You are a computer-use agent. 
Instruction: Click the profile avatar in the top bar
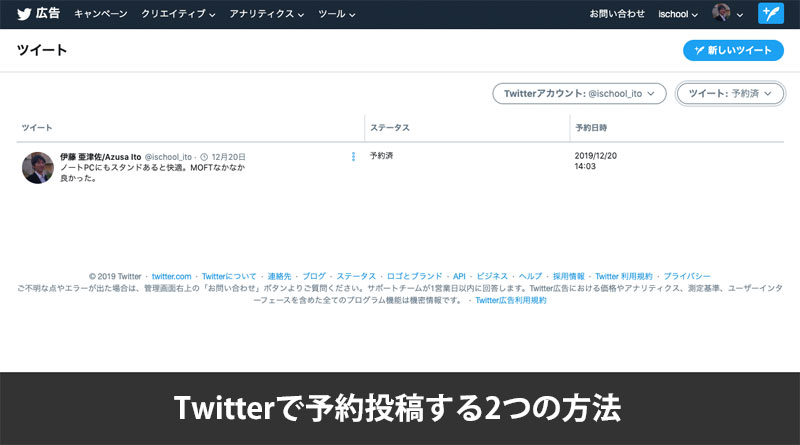pos(721,12)
